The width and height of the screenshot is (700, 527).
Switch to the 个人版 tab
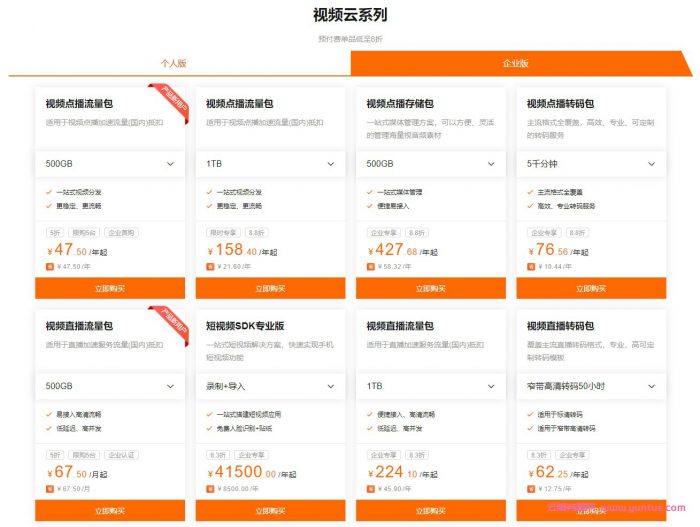(174, 63)
